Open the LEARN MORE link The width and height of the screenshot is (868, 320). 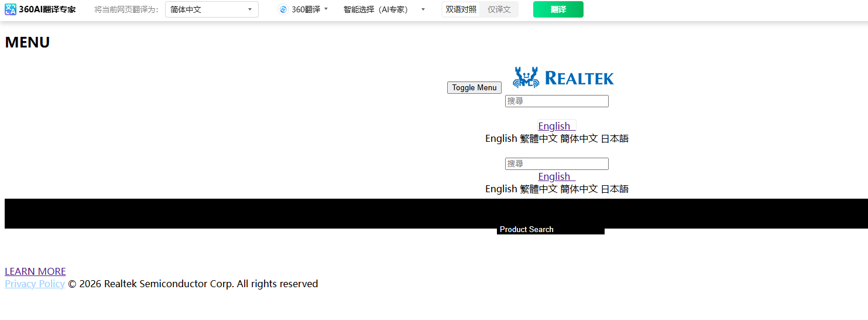[x=35, y=271]
